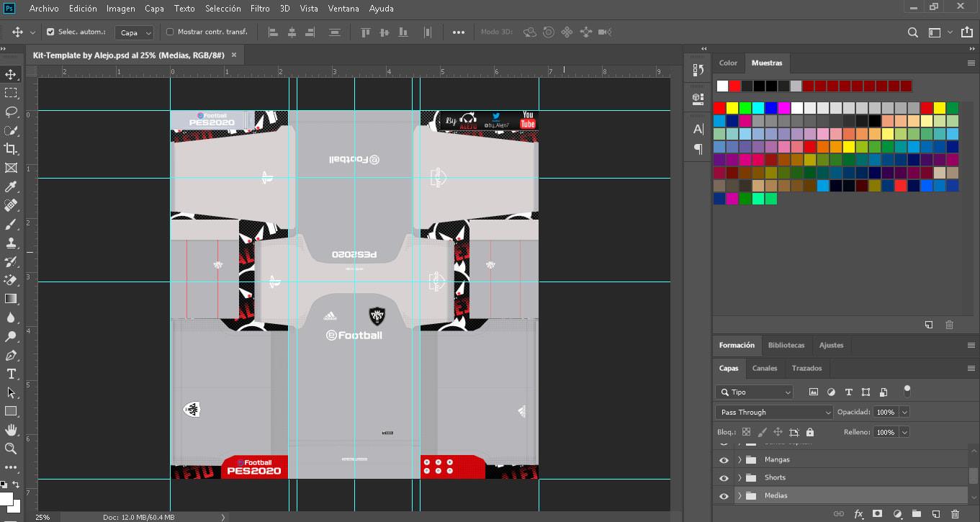The image size is (980, 522).
Task: Open the Tipo layer filter dropdown
Action: (754, 392)
